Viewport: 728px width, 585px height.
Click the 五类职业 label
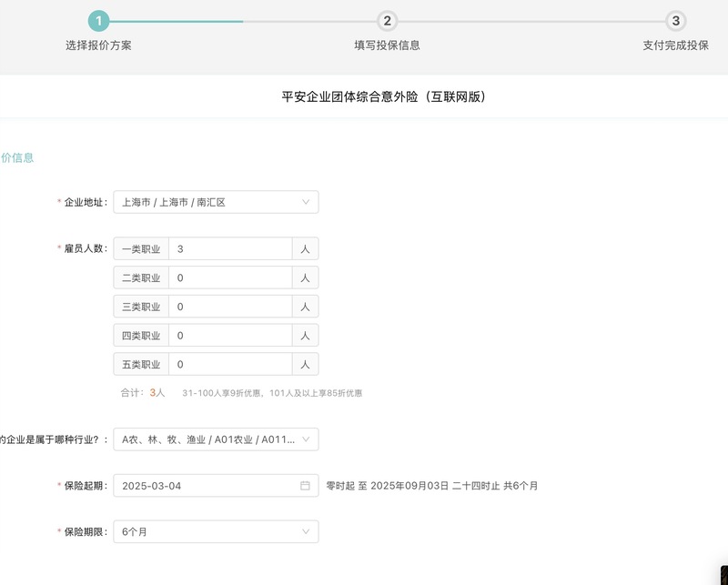click(x=141, y=365)
